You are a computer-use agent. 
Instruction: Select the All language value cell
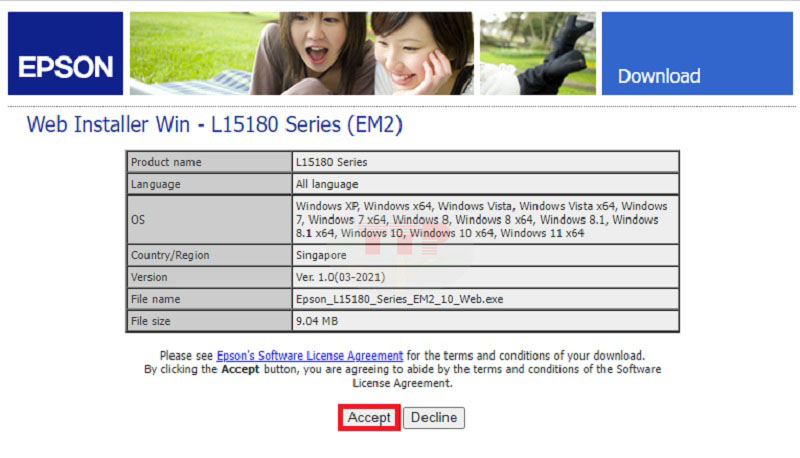click(x=328, y=185)
